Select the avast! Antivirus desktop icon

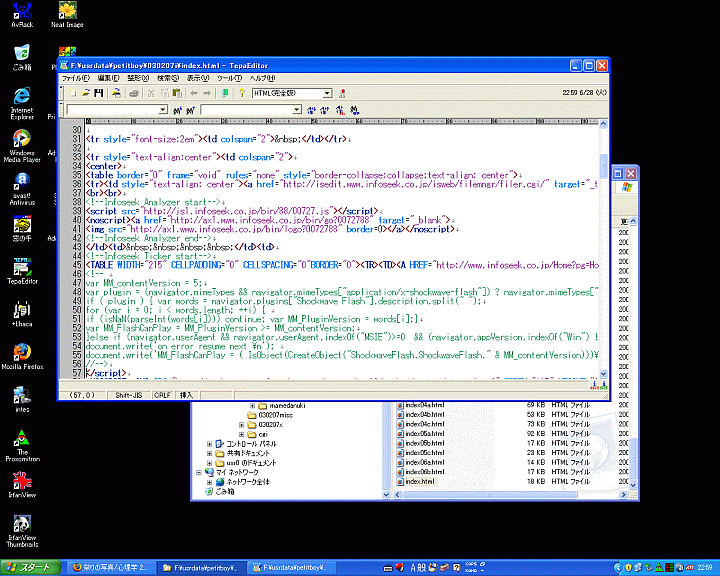22,185
